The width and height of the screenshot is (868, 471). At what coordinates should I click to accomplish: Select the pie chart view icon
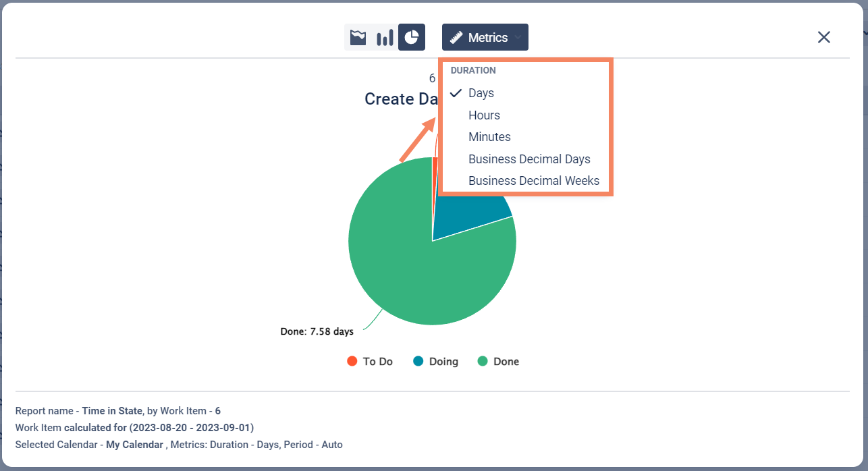click(411, 38)
